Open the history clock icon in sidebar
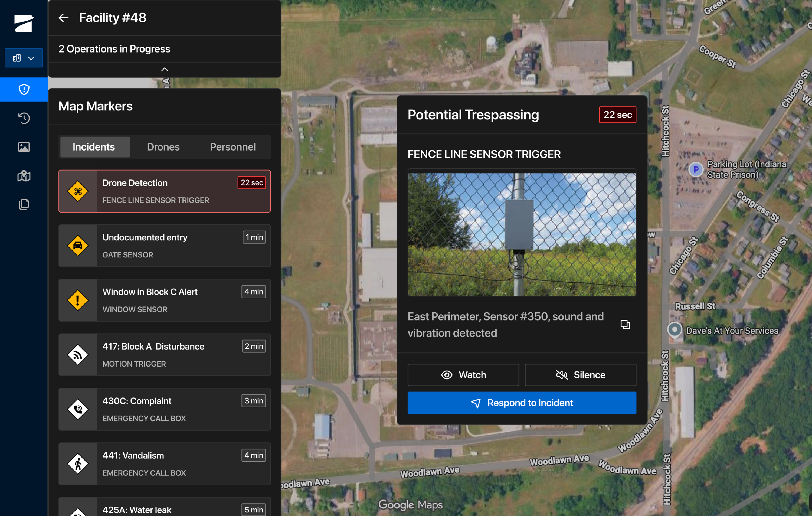 point(24,118)
